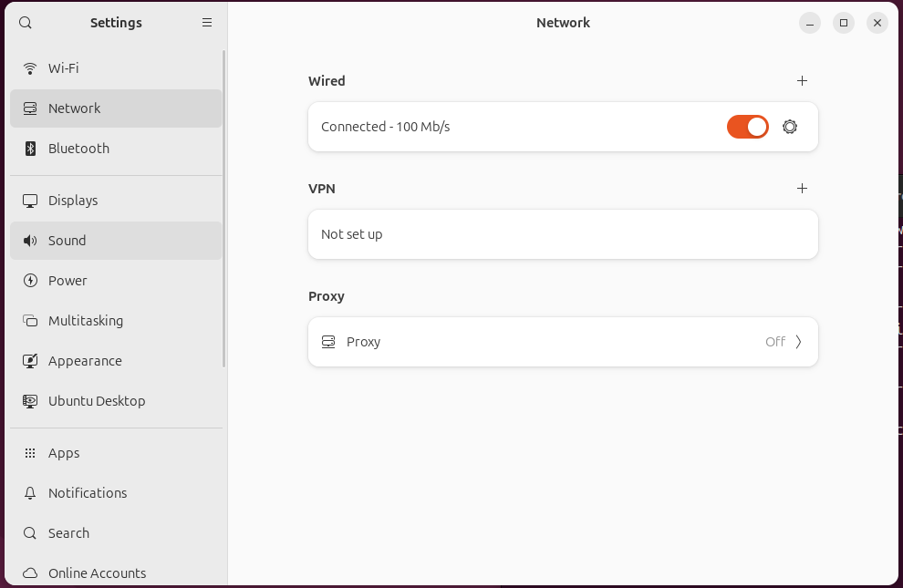This screenshot has height=588, width=903.
Task: Click the Power icon in sidebar
Action: point(30,281)
